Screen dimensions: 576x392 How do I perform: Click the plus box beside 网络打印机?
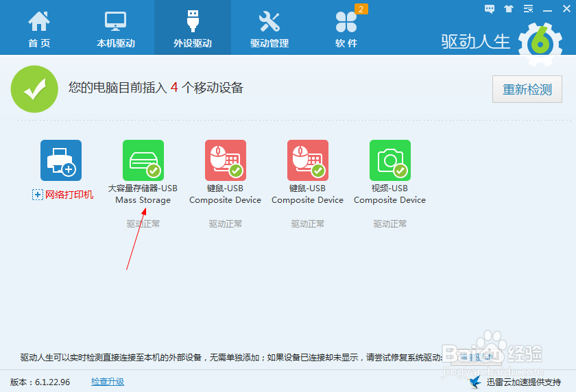[38, 195]
